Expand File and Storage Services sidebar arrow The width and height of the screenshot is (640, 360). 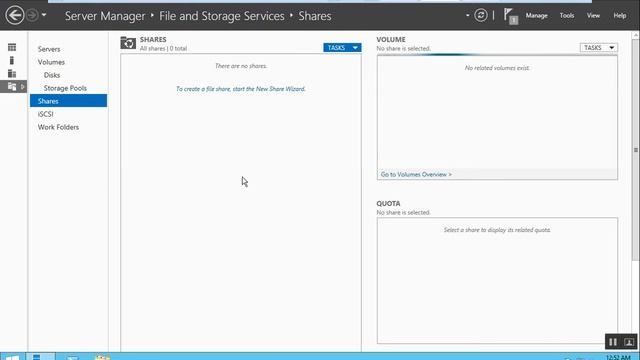[22, 87]
